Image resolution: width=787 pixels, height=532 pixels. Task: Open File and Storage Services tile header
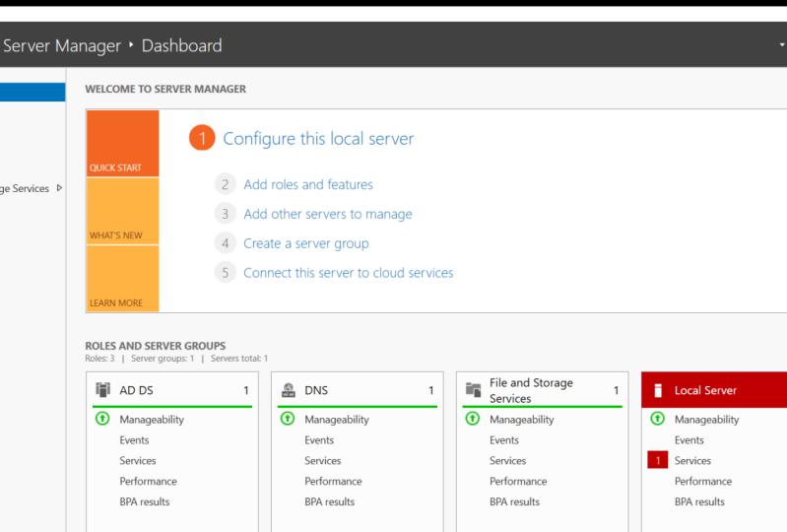[542, 389]
